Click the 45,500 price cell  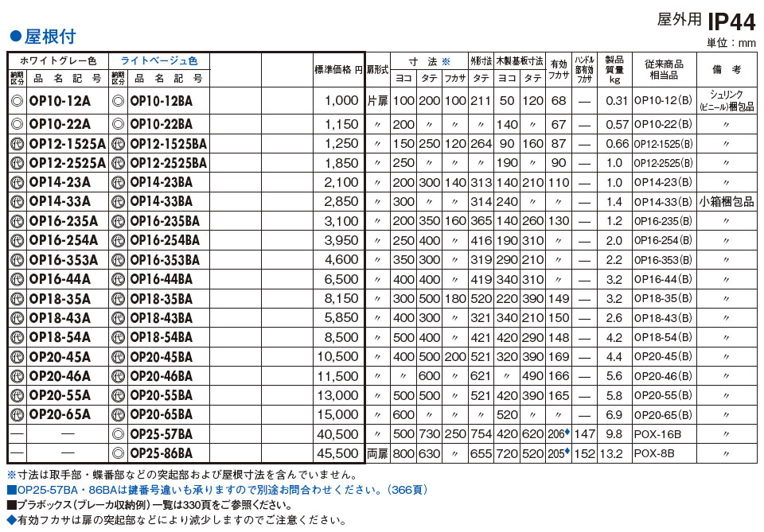click(337, 453)
